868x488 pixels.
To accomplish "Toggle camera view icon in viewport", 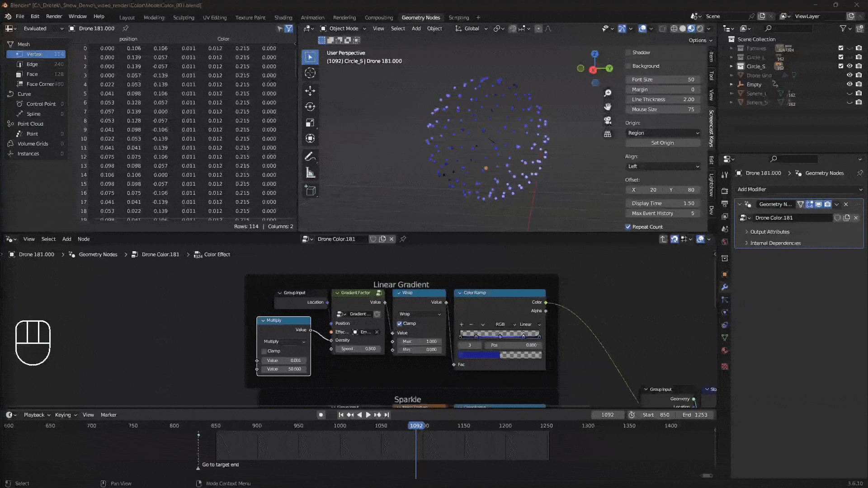I will click(x=608, y=120).
